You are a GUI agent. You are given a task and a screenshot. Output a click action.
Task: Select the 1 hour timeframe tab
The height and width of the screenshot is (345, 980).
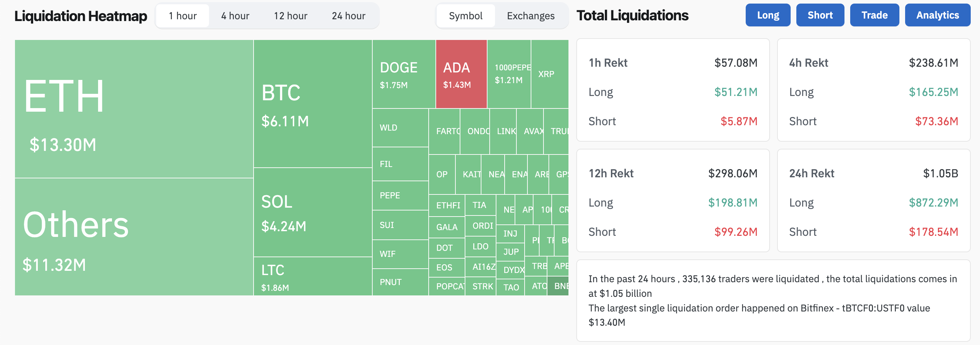click(x=183, y=16)
